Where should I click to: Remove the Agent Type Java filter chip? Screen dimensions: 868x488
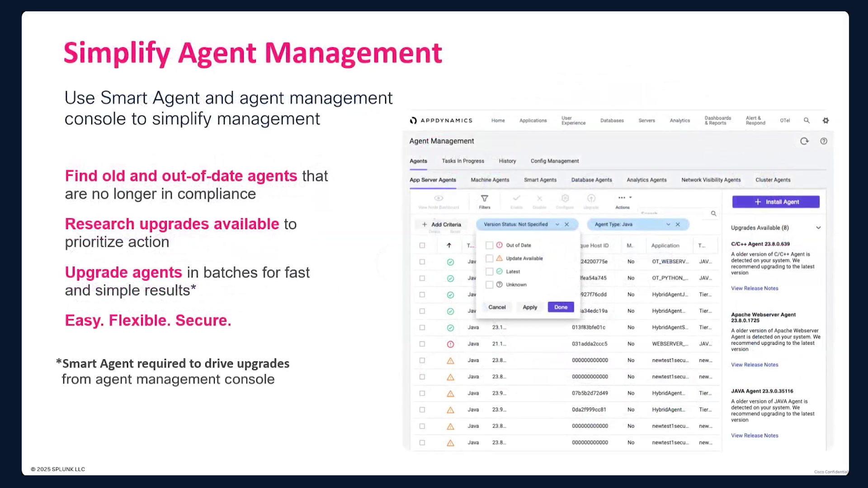tap(678, 225)
